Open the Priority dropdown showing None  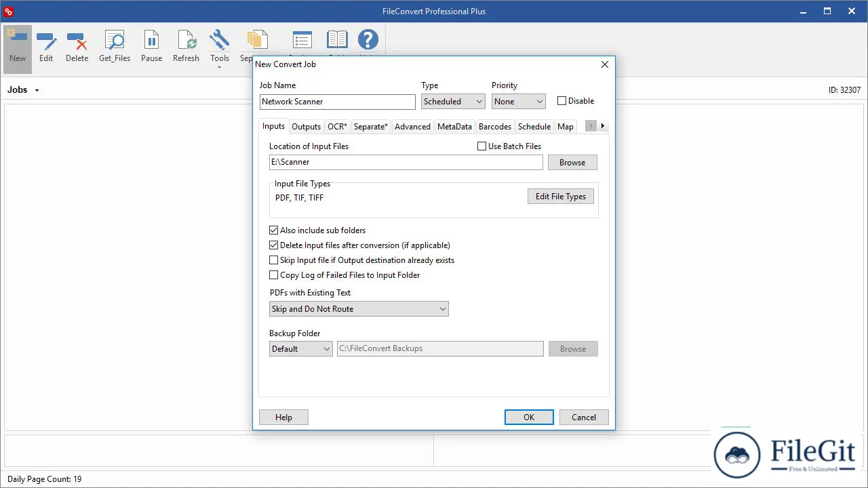pos(519,102)
